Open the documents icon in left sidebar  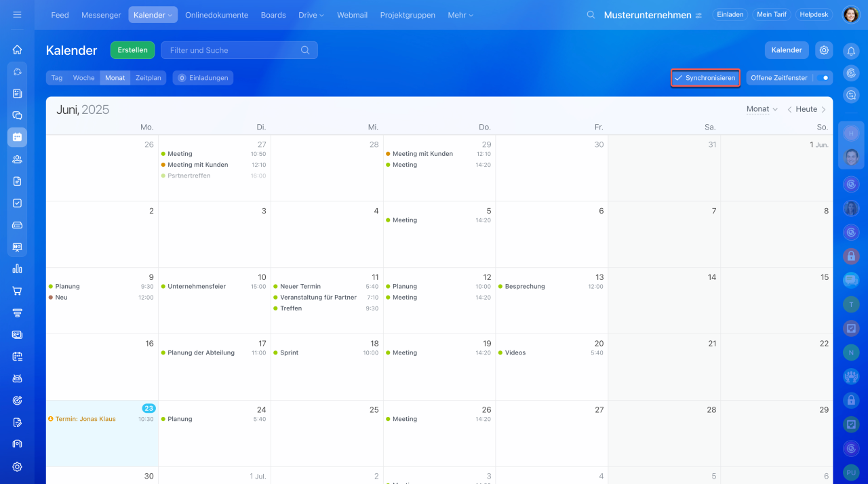point(17,181)
